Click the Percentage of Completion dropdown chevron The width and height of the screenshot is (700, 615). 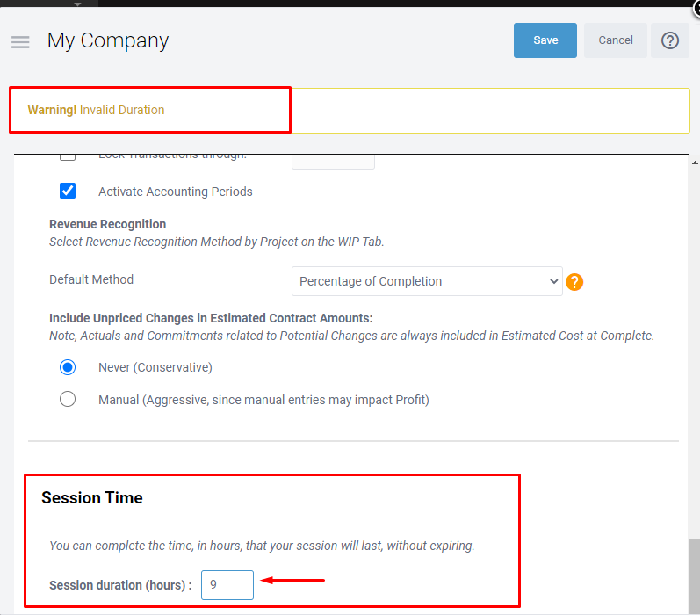point(553,281)
